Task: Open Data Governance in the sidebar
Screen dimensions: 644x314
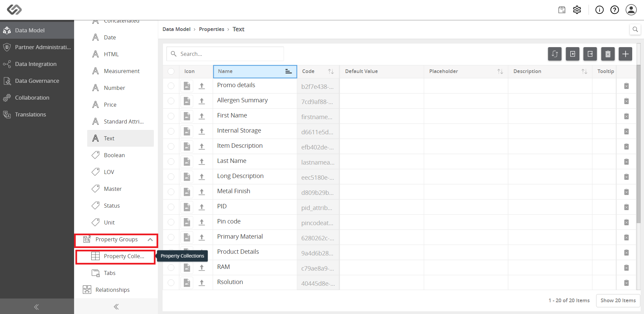Action: click(x=37, y=81)
